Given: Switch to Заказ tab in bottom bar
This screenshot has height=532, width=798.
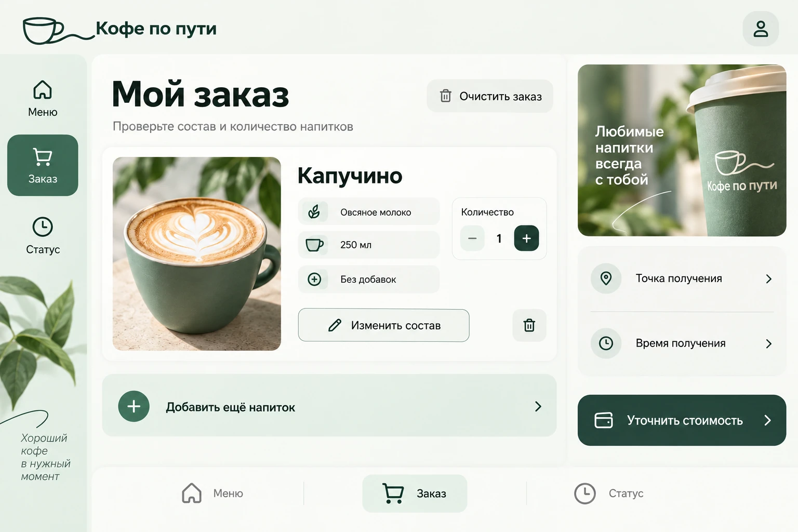Looking at the screenshot, I should click(415, 494).
